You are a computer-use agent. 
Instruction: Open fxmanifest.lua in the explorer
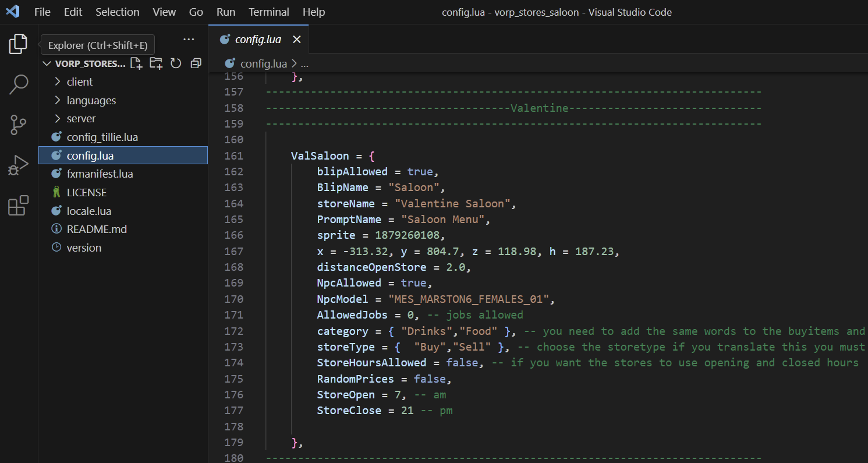[123, 174]
